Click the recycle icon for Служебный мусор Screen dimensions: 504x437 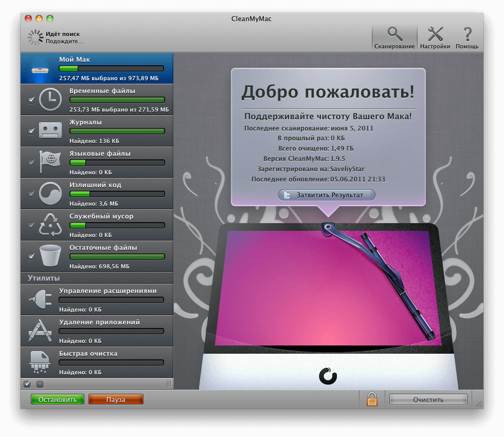point(50,225)
